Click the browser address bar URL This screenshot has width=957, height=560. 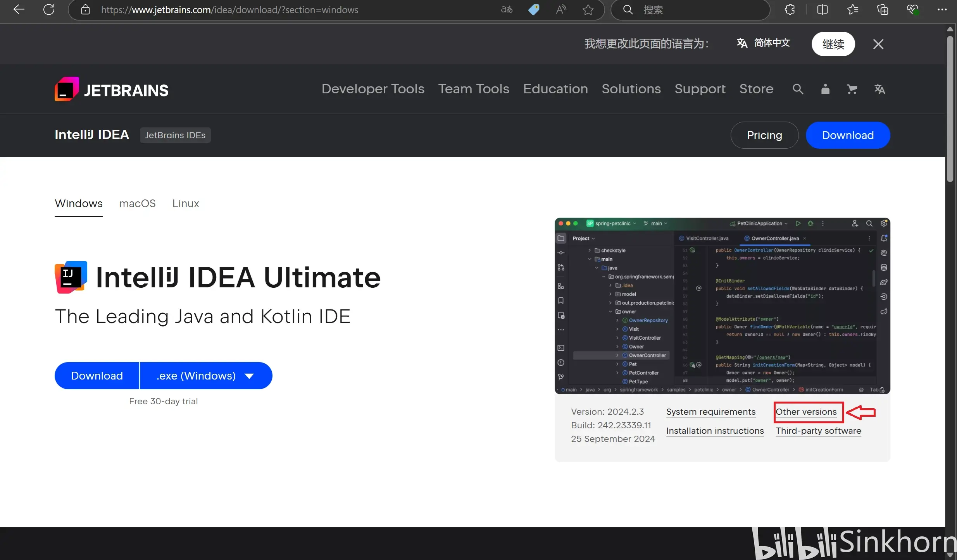tap(229, 10)
